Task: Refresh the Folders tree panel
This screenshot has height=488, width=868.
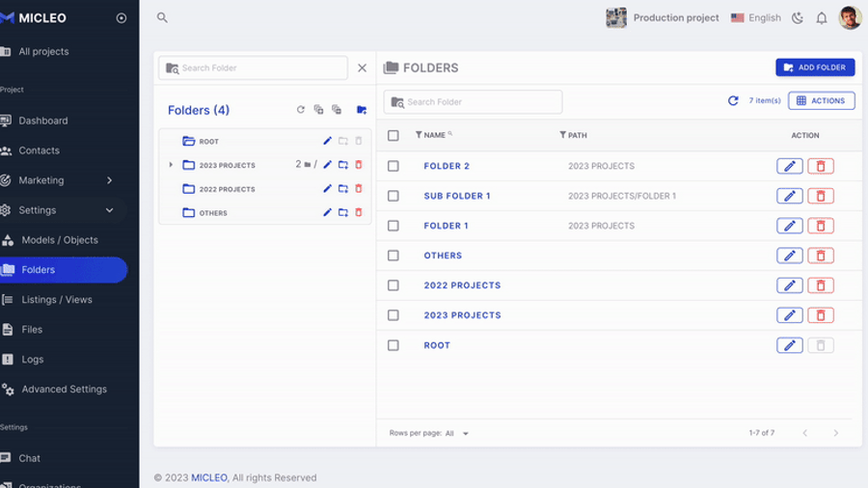Action: 301,110
